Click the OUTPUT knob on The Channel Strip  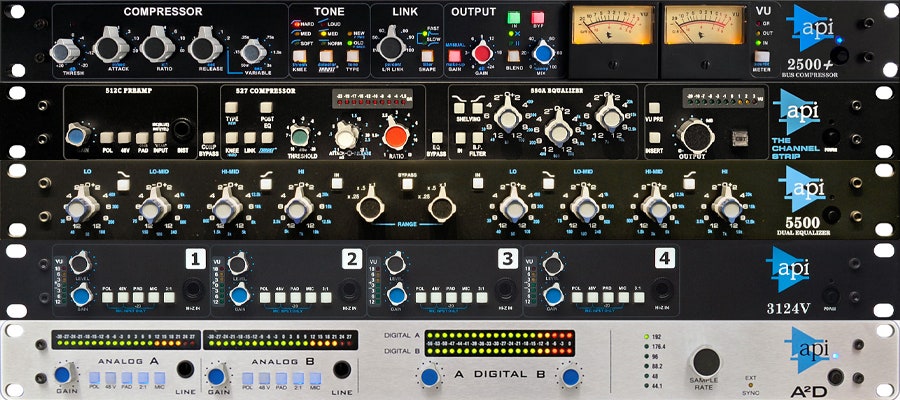click(x=692, y=135)
